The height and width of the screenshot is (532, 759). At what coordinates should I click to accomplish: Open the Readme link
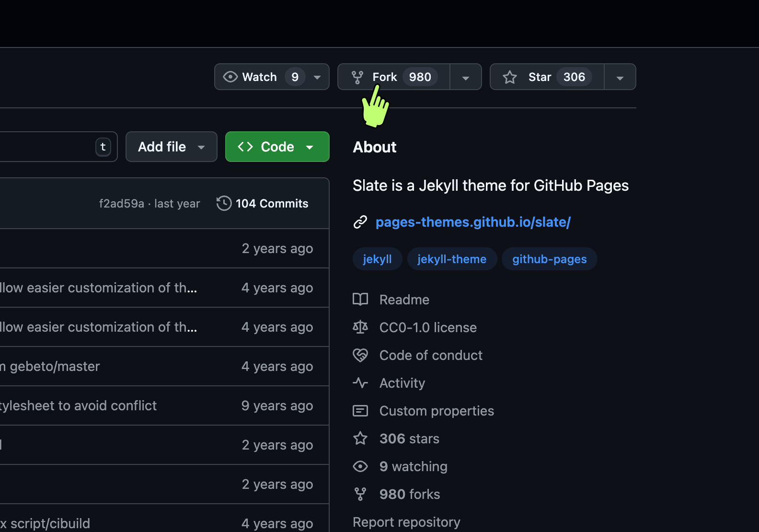click(x=404, y=300)
